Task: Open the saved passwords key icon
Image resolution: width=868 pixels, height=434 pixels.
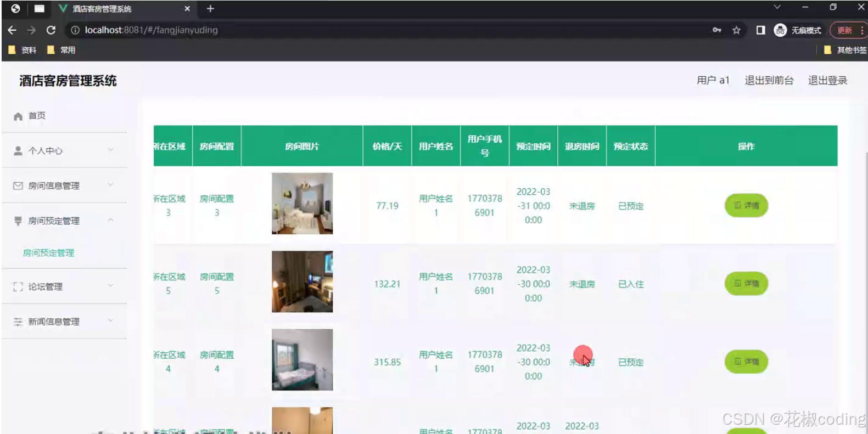Action: click(x=716, y=30)
